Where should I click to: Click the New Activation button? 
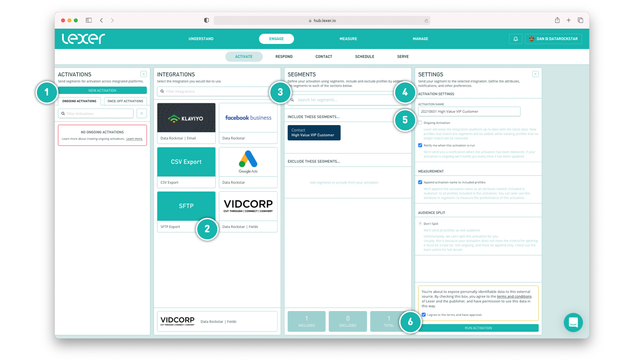[102, 90]
